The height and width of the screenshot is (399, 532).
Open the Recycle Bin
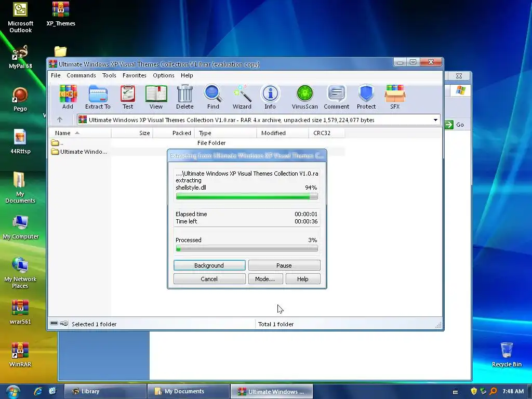pos(507,355)
